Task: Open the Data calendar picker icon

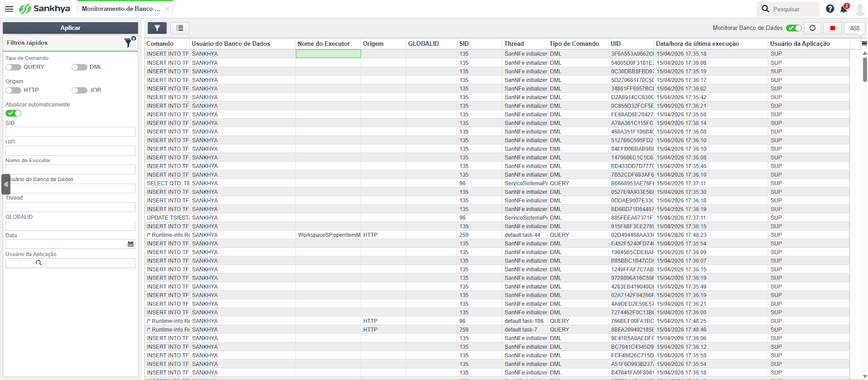Action: [x=131, y=244]
